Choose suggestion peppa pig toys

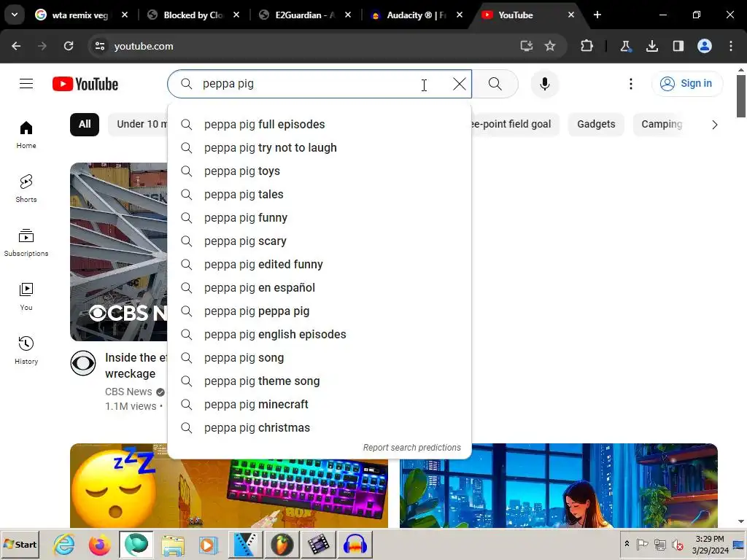(320, 171)
